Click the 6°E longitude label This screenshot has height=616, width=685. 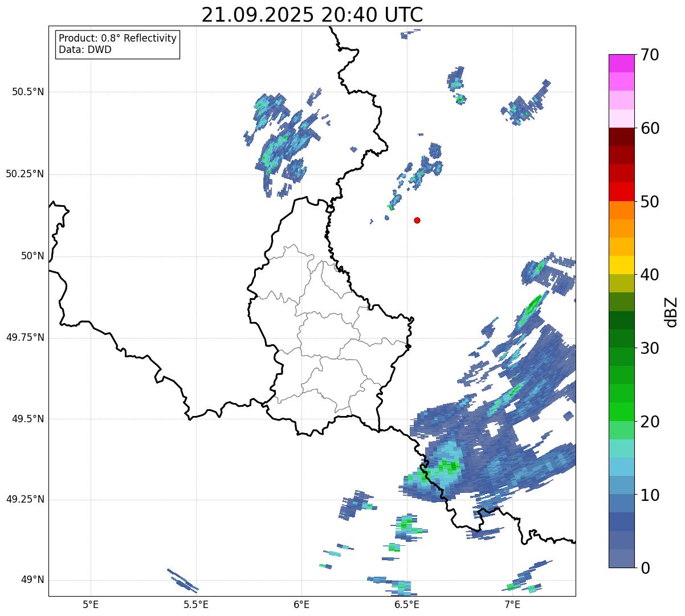301,604
